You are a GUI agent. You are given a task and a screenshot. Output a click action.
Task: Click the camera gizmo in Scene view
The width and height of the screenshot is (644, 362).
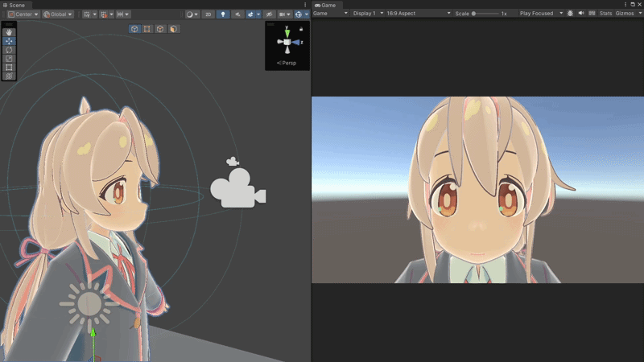click(x=237, y=188)
